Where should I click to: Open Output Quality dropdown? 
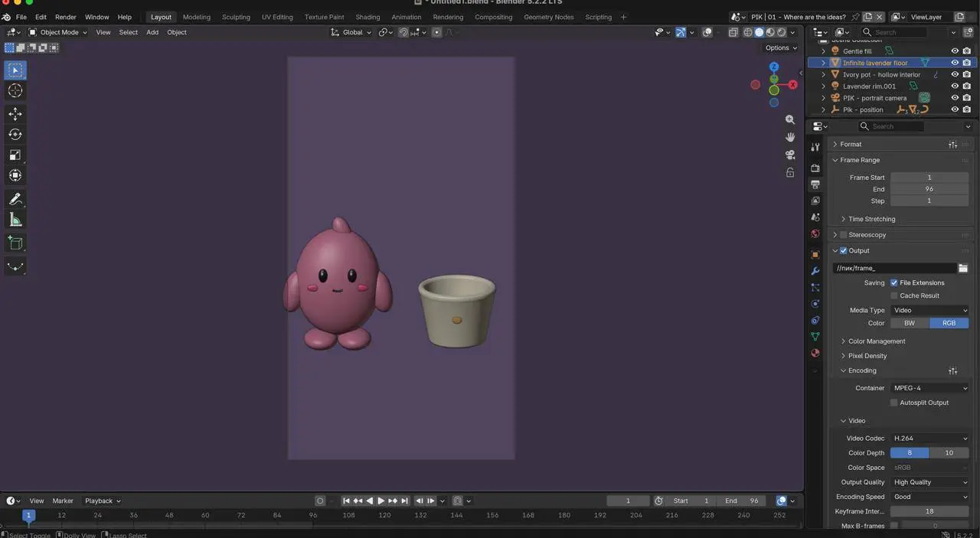pyautogui.click(x=930, y=483)
